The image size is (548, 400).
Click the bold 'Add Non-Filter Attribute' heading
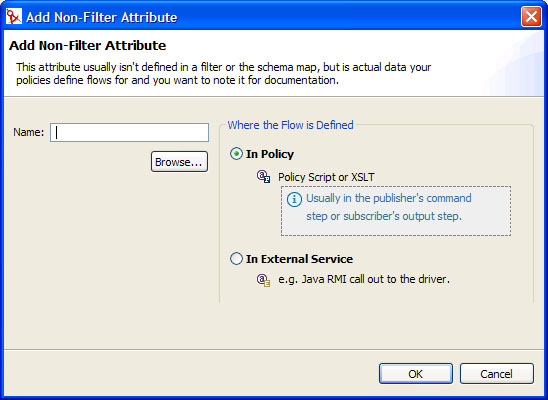point(87,45)
